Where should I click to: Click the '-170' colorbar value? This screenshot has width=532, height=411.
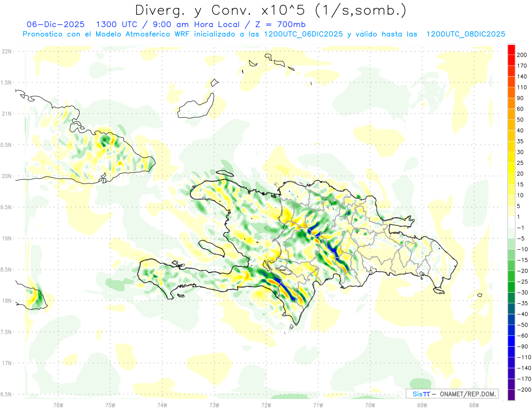(x=524, y=379)
